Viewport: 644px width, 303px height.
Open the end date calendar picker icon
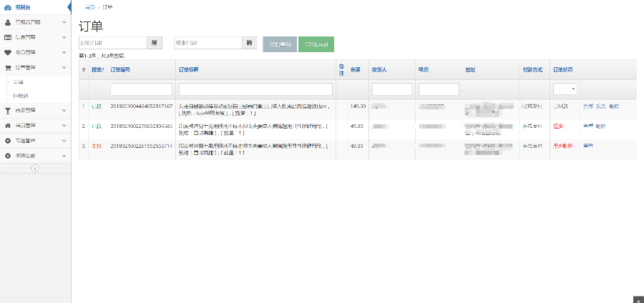coord(249,43)
